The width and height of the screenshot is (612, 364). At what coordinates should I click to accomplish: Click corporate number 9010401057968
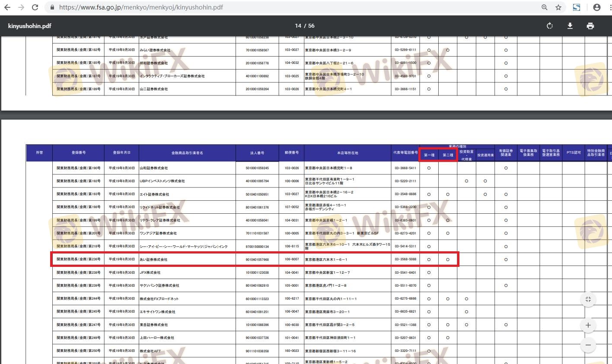(x=257, y=260)
